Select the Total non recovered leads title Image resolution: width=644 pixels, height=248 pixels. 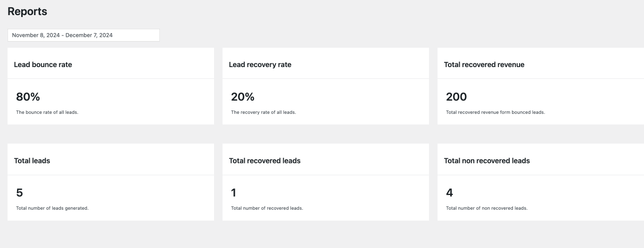487,161
